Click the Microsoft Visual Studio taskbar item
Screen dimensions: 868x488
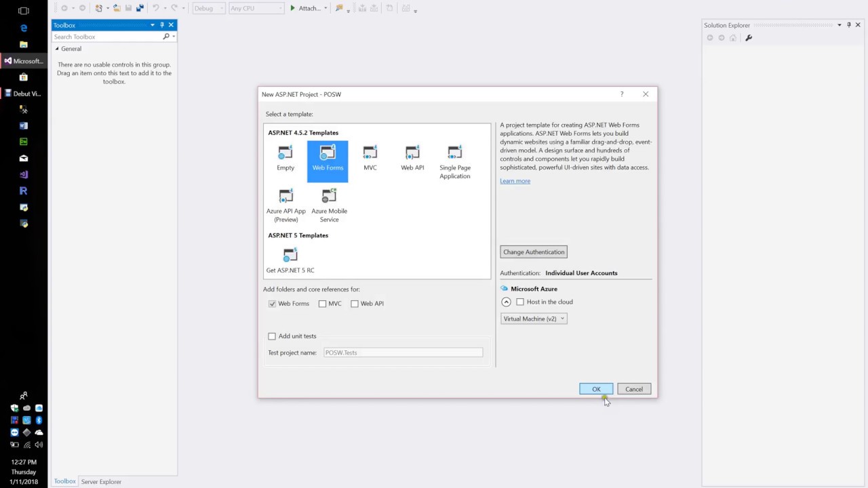point(24,61)
